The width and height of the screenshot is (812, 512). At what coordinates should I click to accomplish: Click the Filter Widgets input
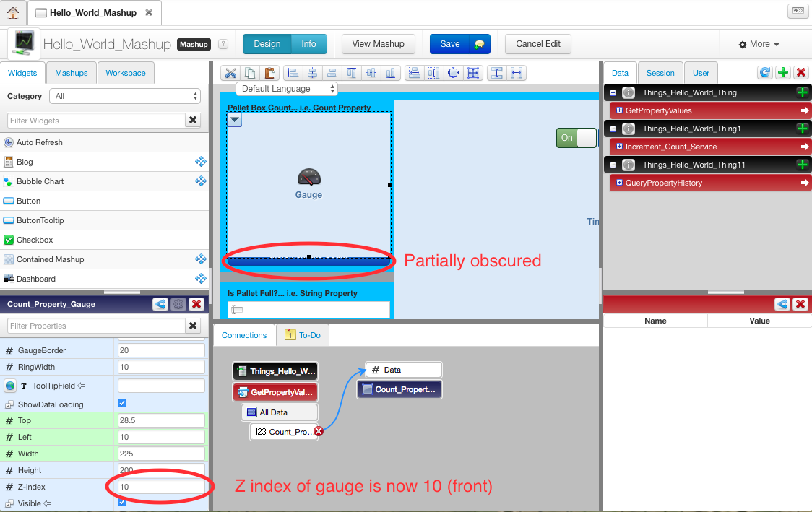tap(96, 120)
